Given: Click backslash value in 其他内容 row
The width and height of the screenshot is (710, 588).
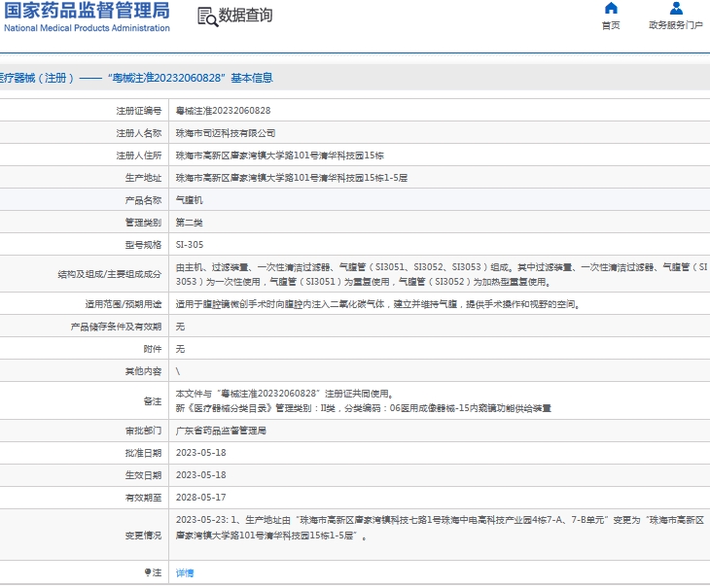Looking at the screenshot, I should coord(178,371).
